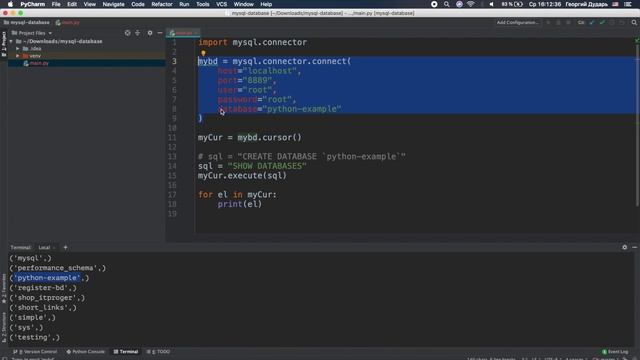
Task: Click the screen recording indicator icon
Action: tap(434, 4)
